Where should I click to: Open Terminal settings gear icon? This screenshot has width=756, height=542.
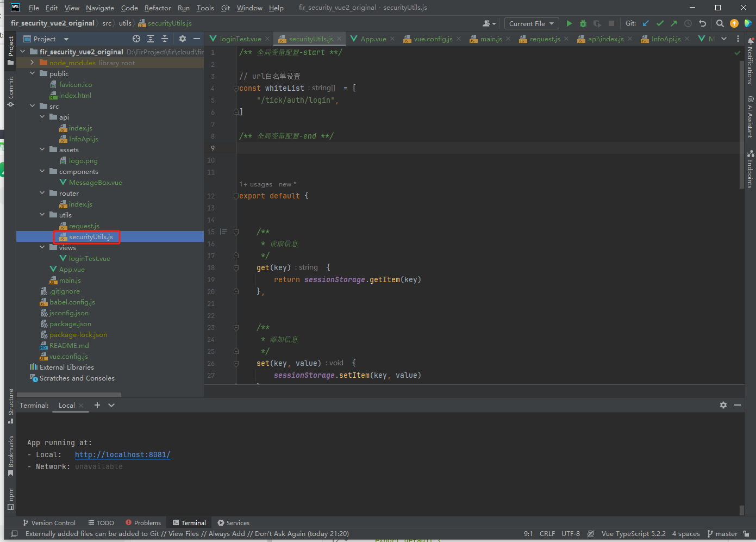723,405
